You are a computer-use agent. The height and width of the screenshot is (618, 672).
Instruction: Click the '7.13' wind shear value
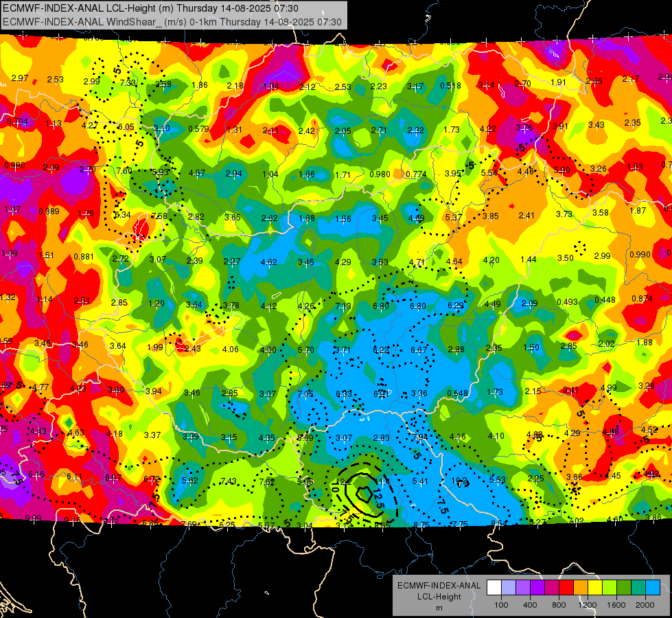(x=343, y=306)
